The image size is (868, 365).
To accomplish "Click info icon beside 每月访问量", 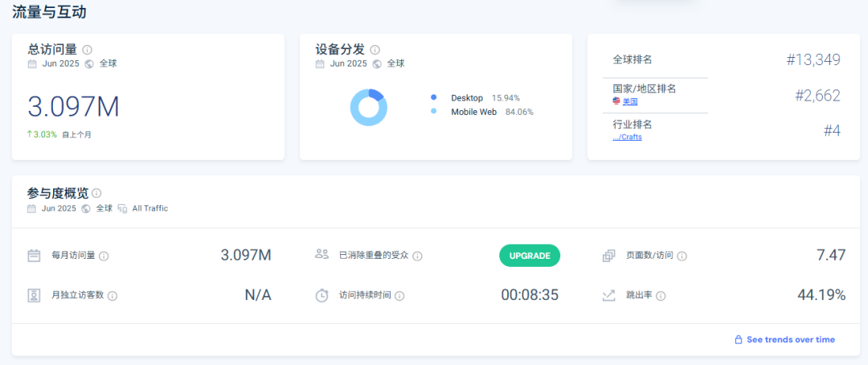I will (x=104, y=256).
